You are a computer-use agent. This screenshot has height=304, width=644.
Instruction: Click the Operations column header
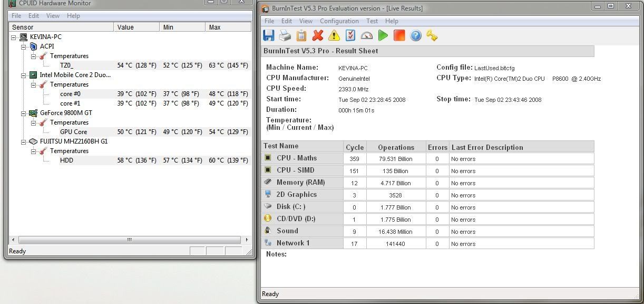[x=396, y=147]
